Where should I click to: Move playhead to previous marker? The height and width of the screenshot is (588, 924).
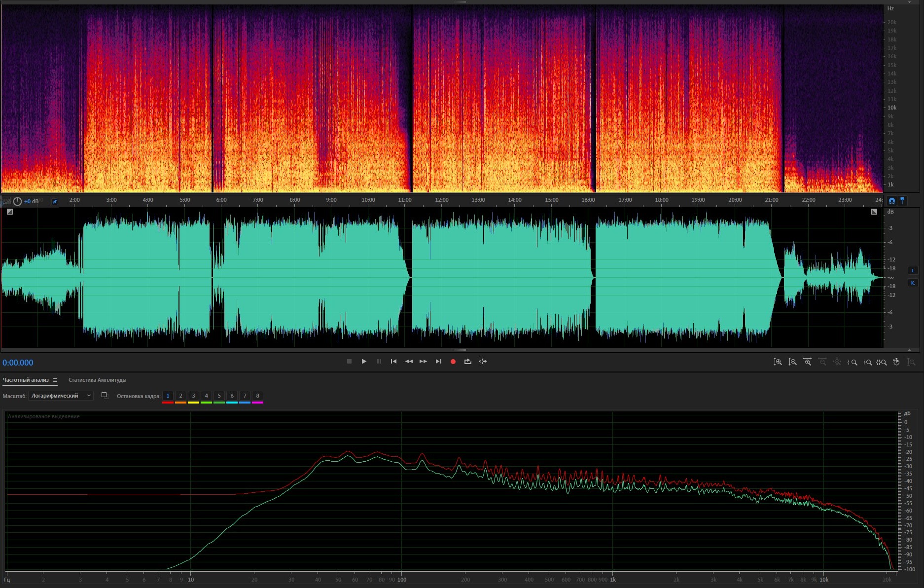pyautogui.click(x=393, y=362)
